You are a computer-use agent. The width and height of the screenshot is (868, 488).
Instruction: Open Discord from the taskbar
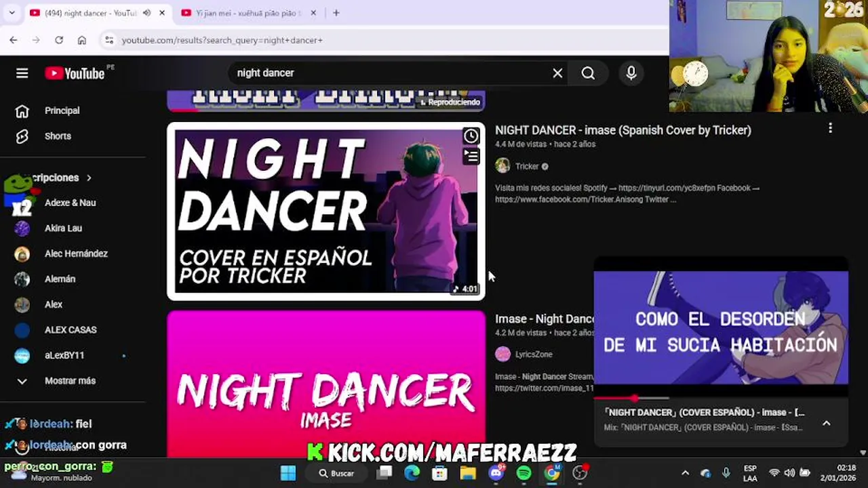tap(496, 473)
